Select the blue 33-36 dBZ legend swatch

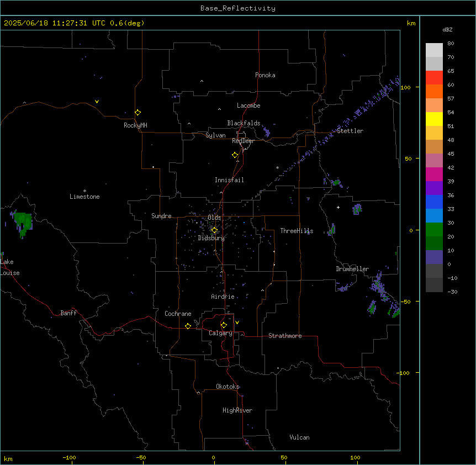coord(434,202)
